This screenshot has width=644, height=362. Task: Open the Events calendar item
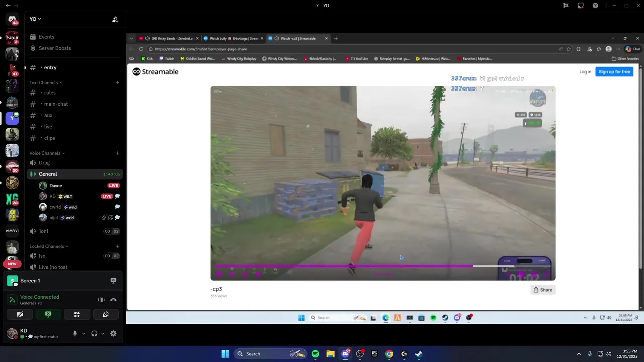pos(46,37)
